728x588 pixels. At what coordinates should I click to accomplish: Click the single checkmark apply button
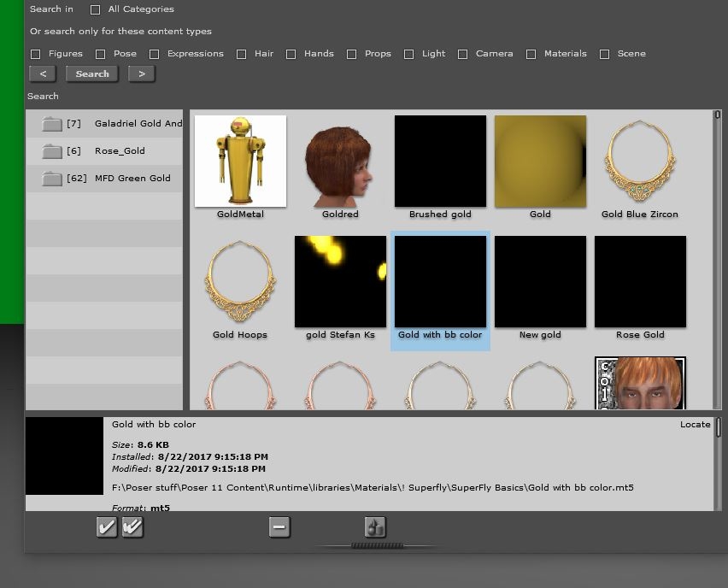coord(106,527)
